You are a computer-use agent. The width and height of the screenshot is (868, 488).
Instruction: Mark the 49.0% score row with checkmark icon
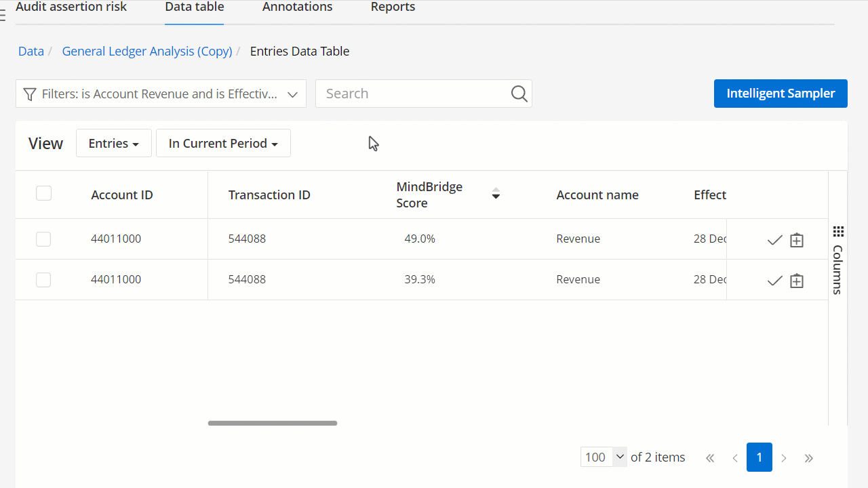click(775, 240)
